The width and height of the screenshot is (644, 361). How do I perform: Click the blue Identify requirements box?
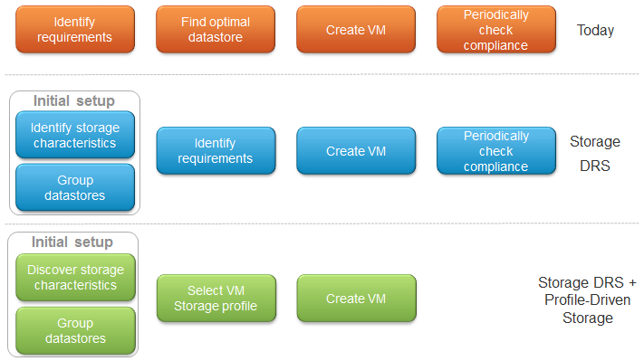216,150
